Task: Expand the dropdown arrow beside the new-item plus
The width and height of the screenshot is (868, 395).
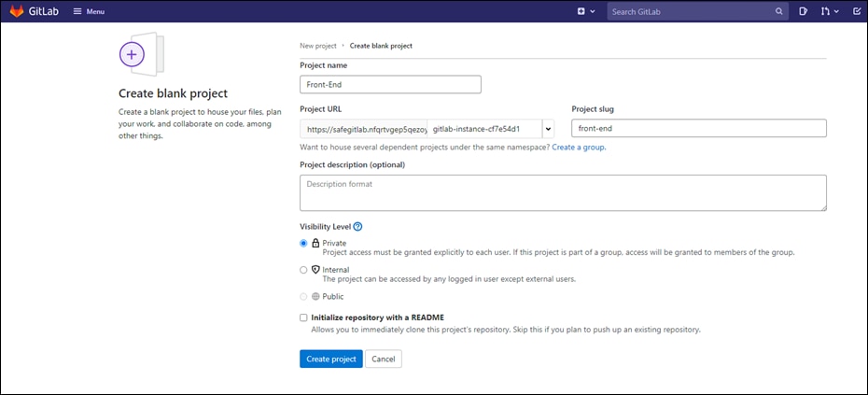Action: click(592, 12)
